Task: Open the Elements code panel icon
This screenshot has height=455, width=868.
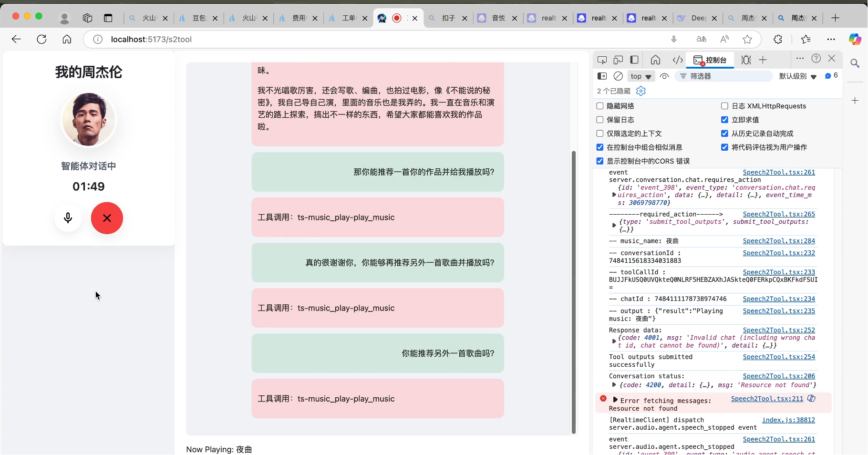Action: (677, 60)
